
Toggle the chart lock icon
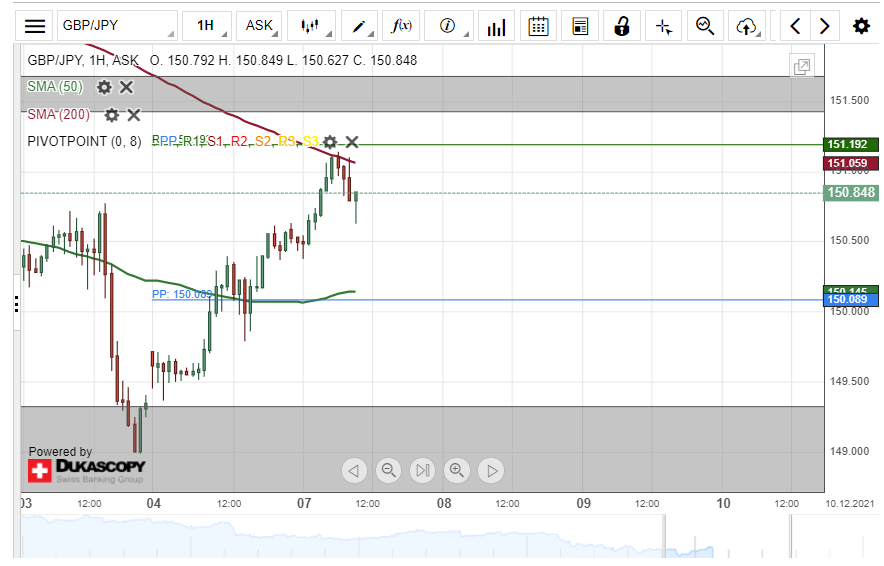pos(622,26)
